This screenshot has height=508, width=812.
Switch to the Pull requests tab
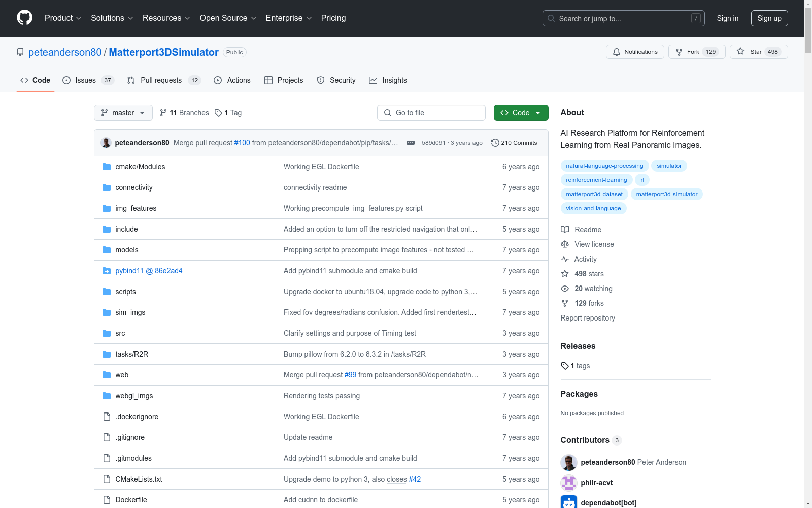point(164,80)
